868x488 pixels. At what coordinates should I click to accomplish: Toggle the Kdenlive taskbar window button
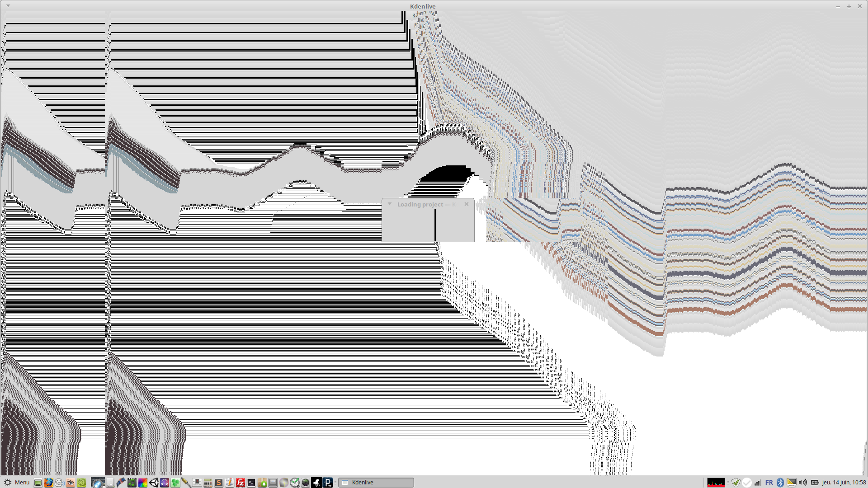coord(376,483)
